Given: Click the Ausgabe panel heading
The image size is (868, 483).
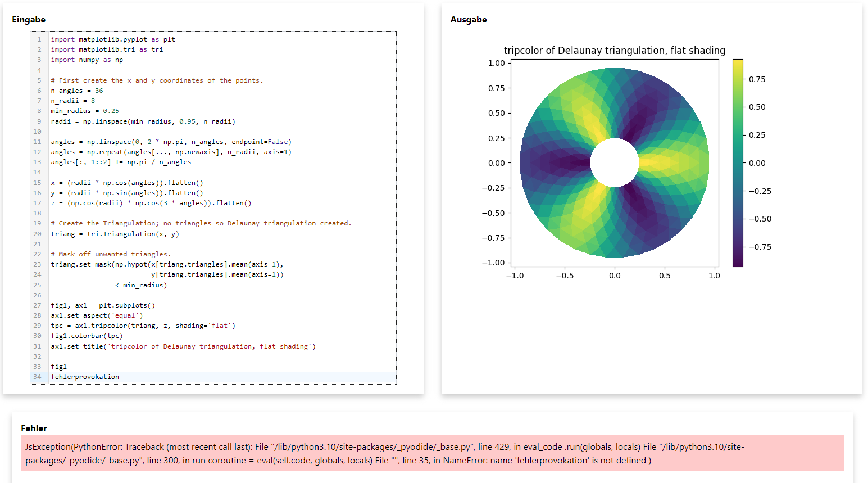Looking at the screenshot, I should click(469, 20).
